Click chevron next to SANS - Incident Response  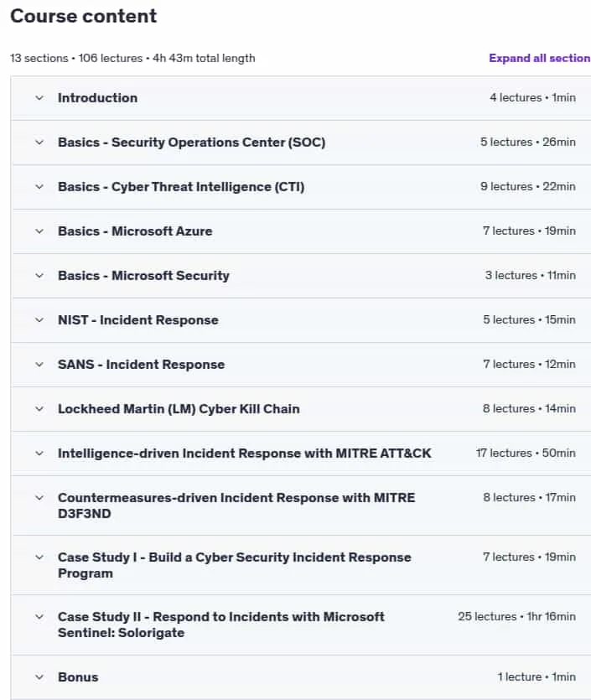pyautogui.click(x=39, y=365)
